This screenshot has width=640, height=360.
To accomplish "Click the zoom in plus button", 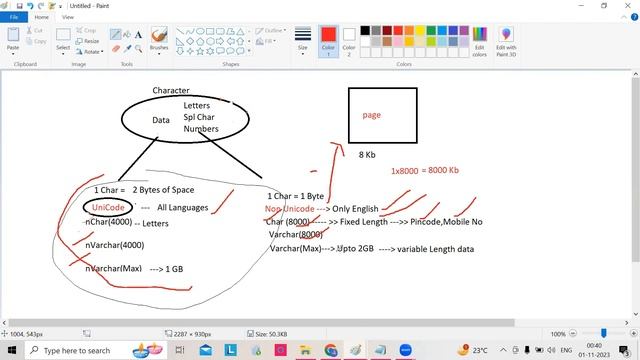I will (x=634, y=333).
